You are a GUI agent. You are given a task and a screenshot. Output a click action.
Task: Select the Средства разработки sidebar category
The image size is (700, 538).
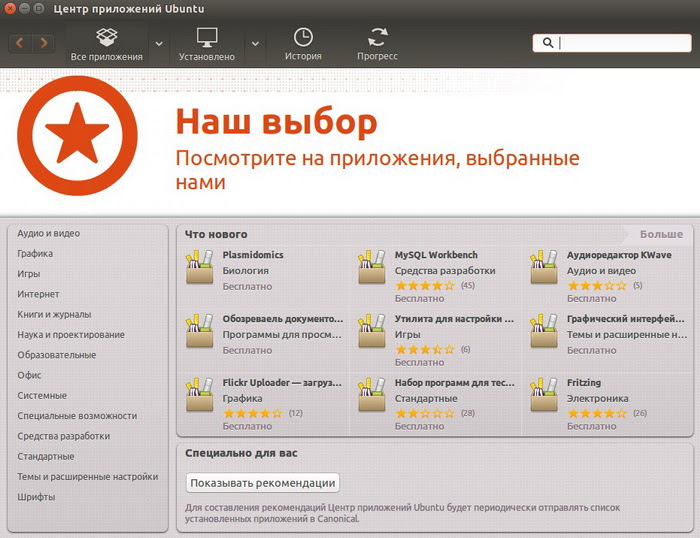pyautogui.click(x=64, y=436)
